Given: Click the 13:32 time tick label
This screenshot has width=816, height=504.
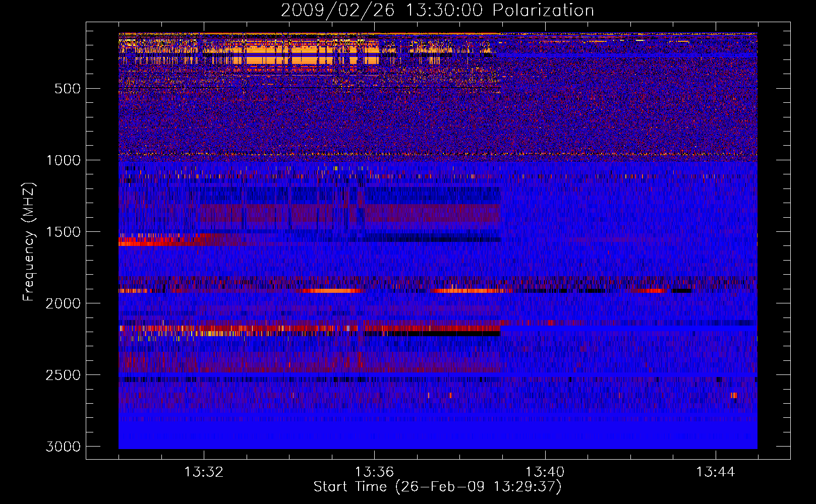Looking at the screenshot, I should (x=204, y=472).
